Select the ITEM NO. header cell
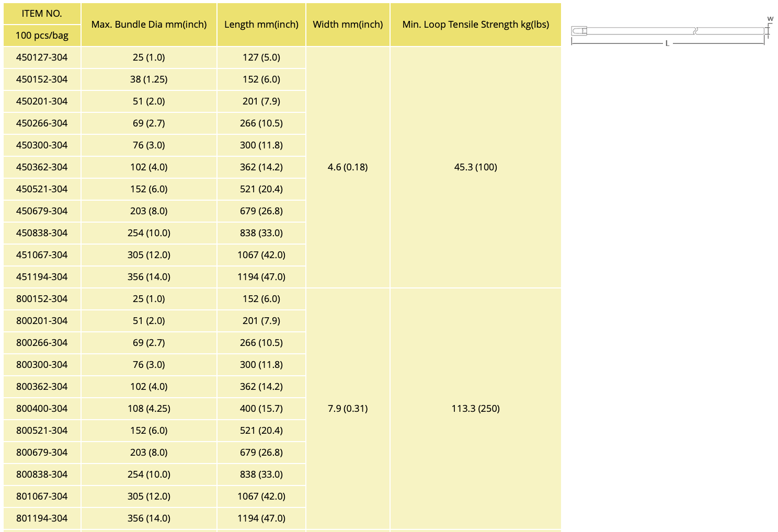Image resolution: width=778 pixels, height=532 pixels. tap(42, 14)
